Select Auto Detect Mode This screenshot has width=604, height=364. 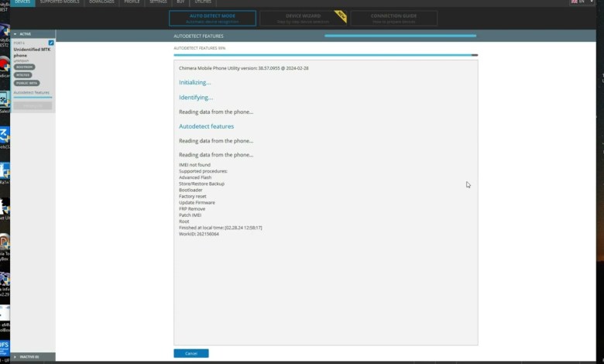coord(212,18)
